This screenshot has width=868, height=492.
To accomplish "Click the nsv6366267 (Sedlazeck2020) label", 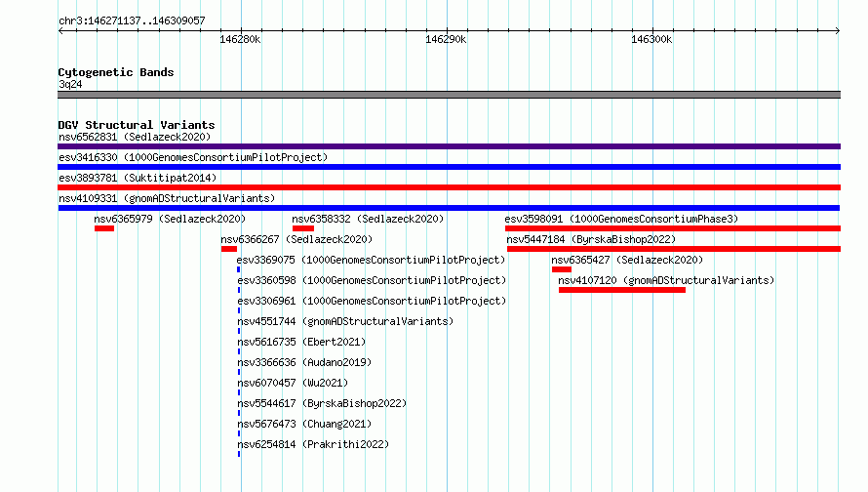I will [x=296, y=239].
